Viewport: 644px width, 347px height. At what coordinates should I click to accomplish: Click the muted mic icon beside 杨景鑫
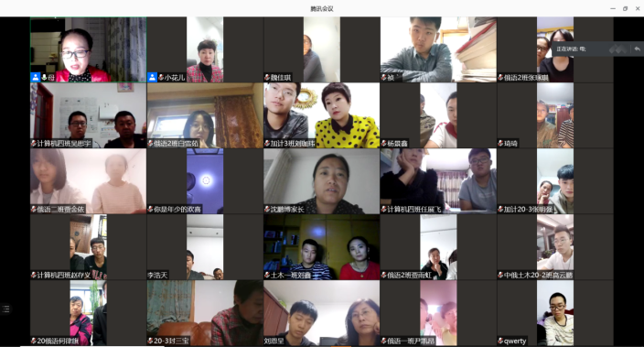[383, 144]
